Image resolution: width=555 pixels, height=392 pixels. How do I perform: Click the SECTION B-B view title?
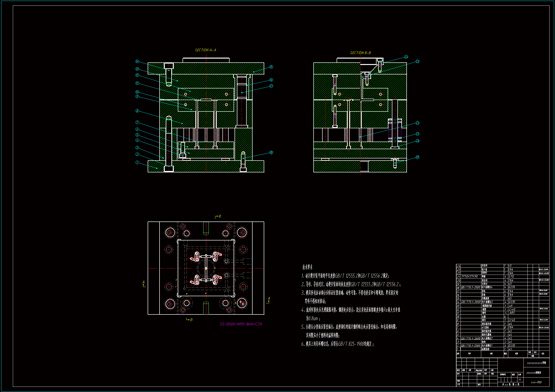click(360, 53)
